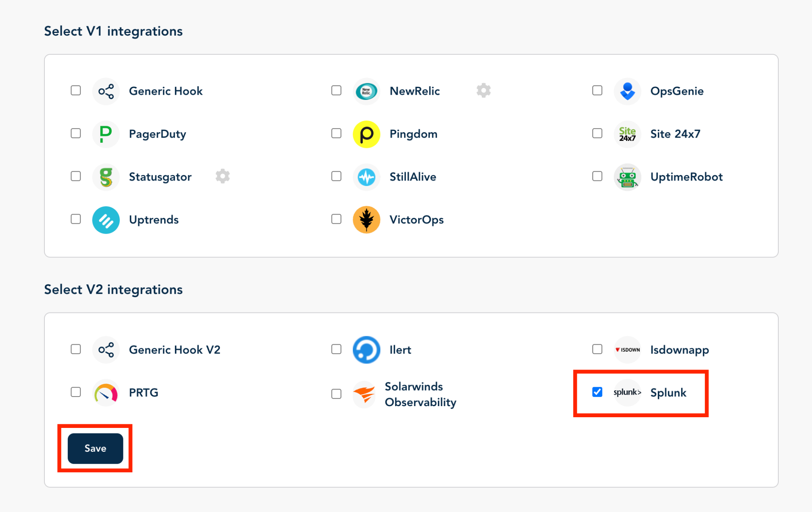Click the StillAlive pulse icon

click(x=366, y=177)
